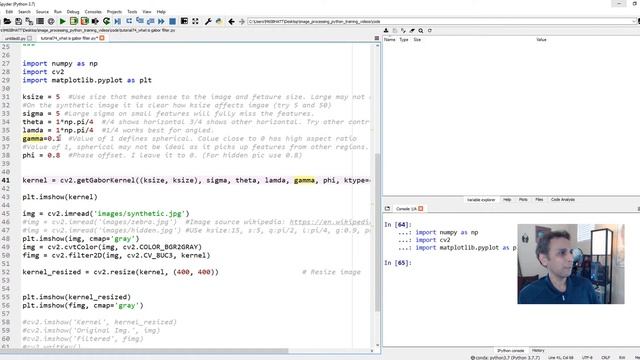Image resolution: width=640 pixels, height=360 pixels.
Task: Open PYTHONPATH manager python icon
Action: [219, 21]
